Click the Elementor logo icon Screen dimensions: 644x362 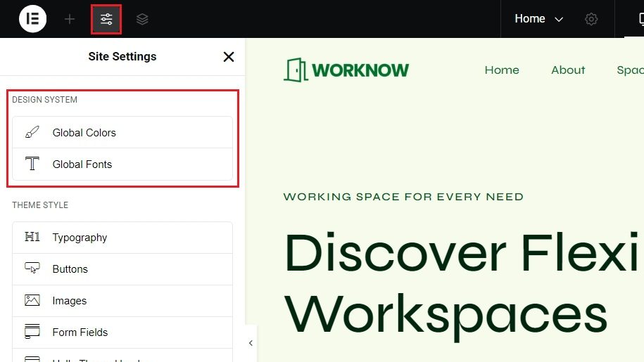click(32, 19)
